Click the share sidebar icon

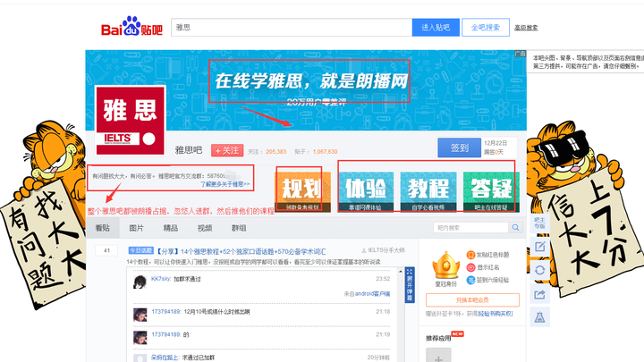(539, 293)
